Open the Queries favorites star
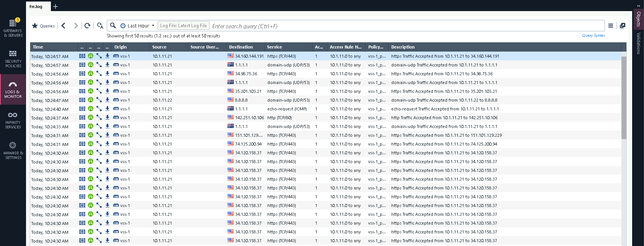The width and height of the screenshot is (644, 246). click(43, 26)
